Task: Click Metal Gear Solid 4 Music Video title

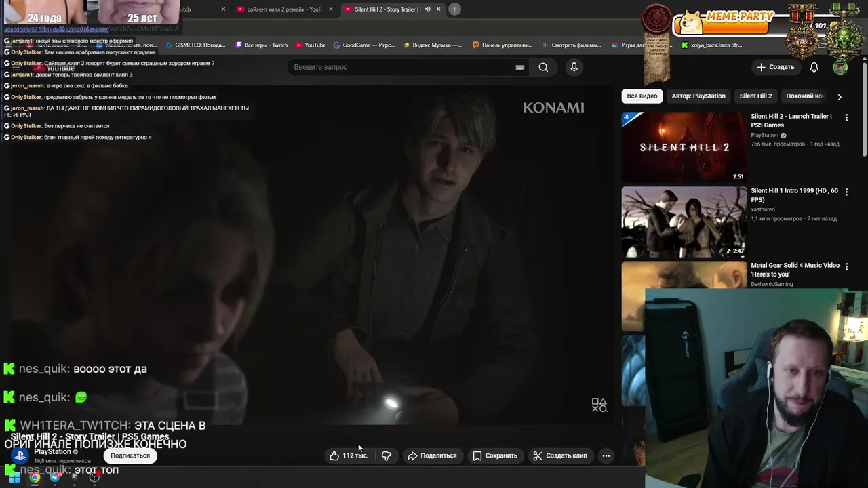Action: (x=795, y=270)
